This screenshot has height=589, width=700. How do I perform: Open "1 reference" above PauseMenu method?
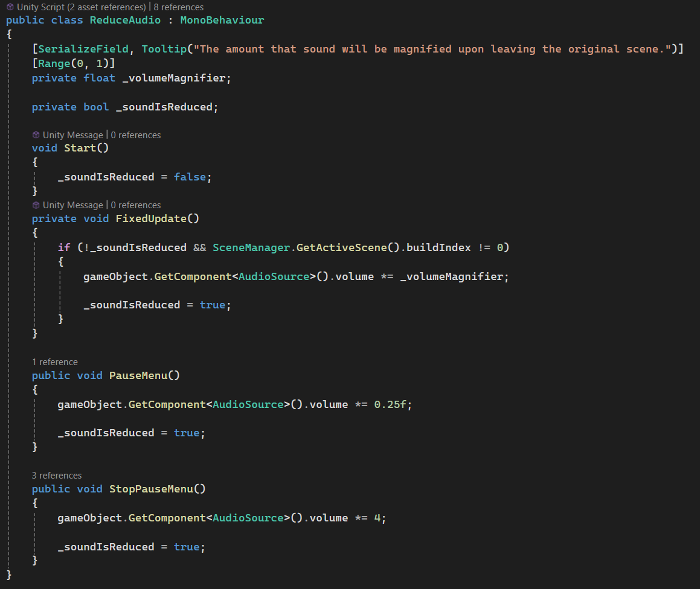click(55, 362)
